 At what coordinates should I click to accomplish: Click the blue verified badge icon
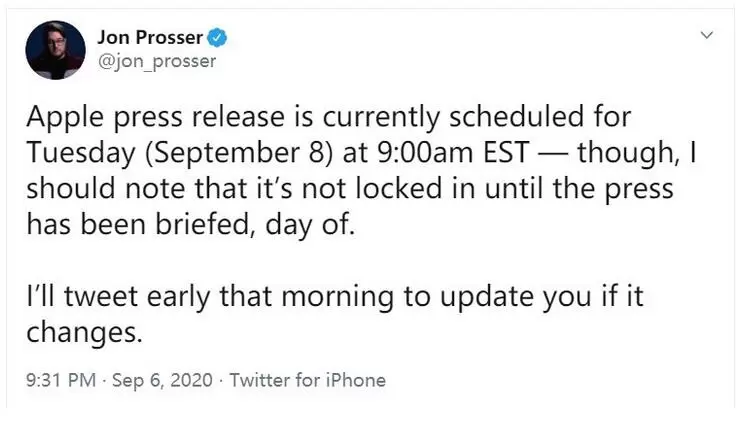218,39
